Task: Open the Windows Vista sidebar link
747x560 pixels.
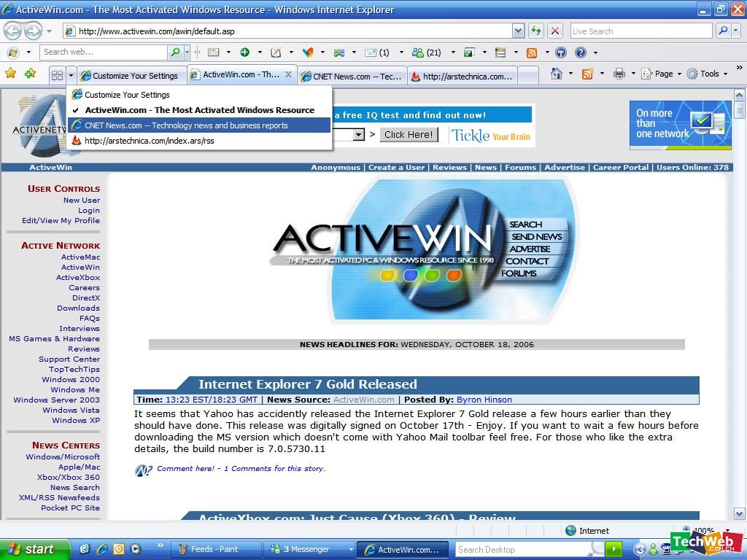Action: click(x=71, y=410)
